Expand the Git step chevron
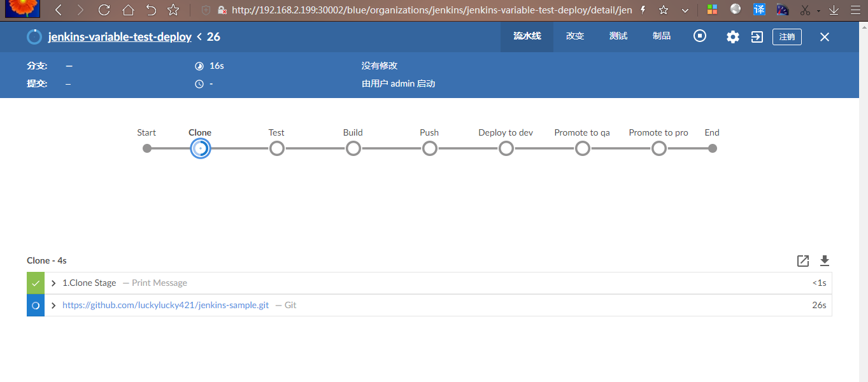The image size is (868, 382). [x=53, y=306]
